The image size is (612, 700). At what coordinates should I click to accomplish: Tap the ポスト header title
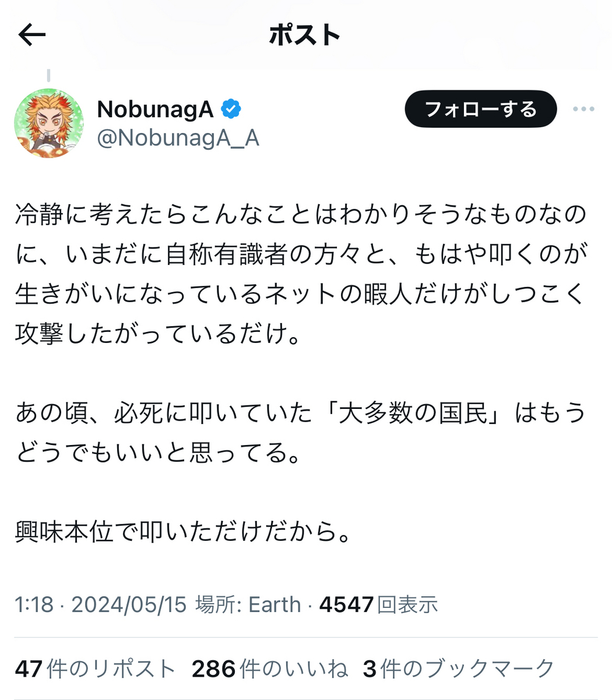coord(305,35)
